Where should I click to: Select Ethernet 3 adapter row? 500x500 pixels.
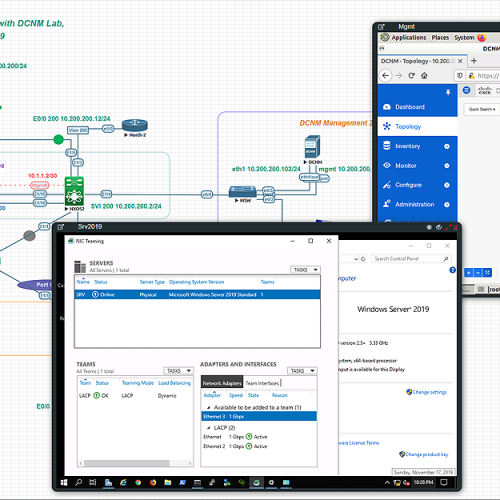259,416
